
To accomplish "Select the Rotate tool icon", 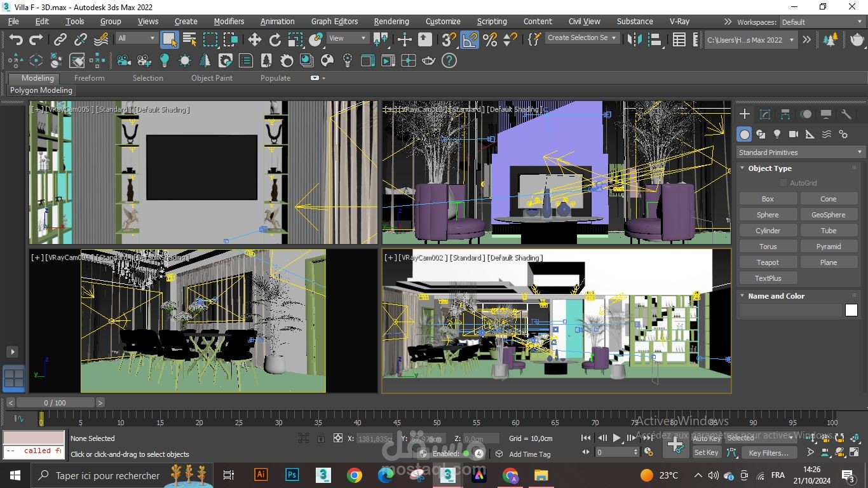I will coord(275,40).
